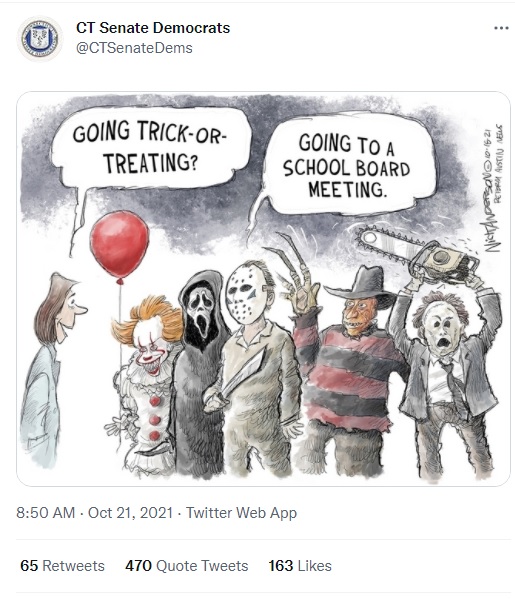Open the three-dot more options menu

pos(501,28)
